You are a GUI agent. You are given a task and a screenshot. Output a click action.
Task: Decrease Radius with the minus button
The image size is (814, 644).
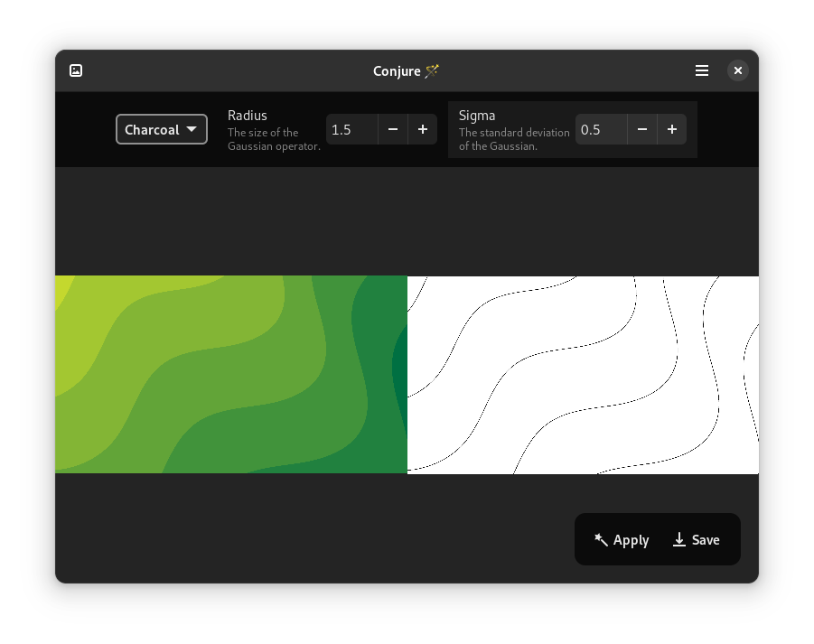coord(393,129)
